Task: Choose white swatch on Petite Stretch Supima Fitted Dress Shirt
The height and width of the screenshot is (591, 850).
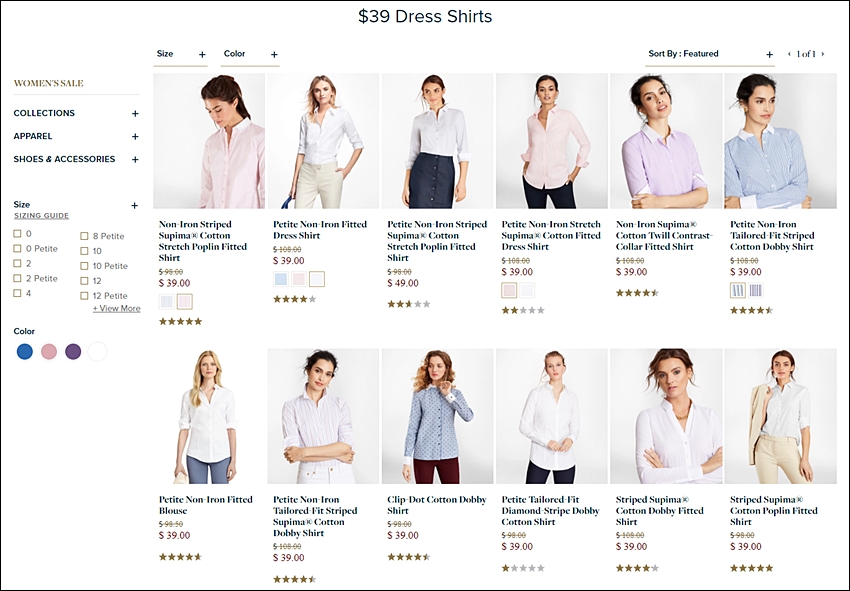Action: (x=527, y=290)
